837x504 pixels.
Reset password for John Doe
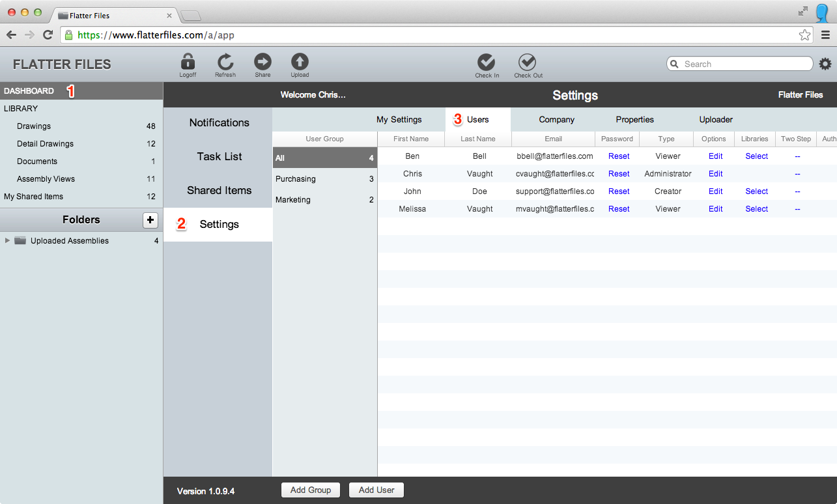[619, 191]
